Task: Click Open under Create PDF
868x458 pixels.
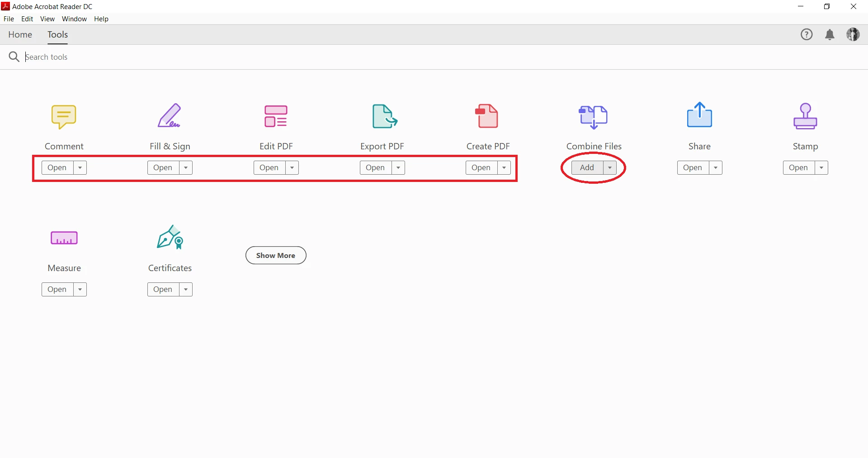Action: tap(481, 167)
